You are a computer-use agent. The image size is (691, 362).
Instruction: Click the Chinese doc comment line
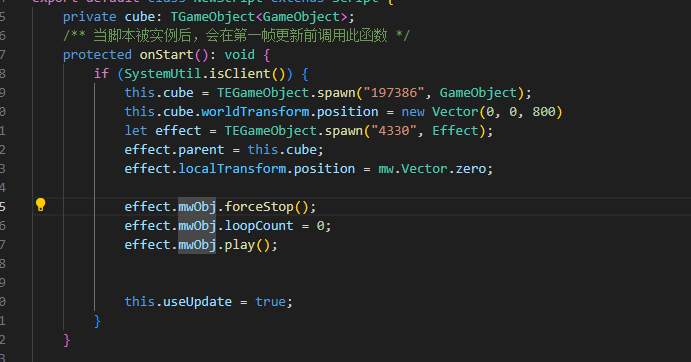pyautogui.click(x=236, y=36)
